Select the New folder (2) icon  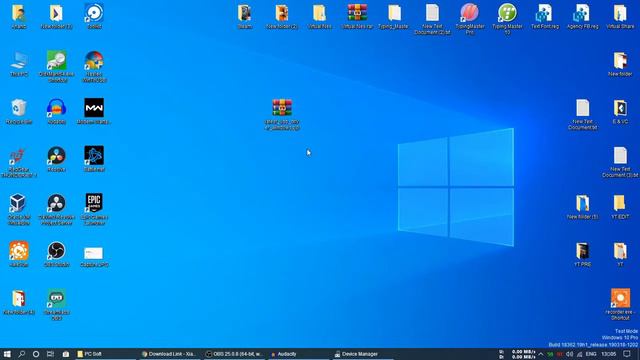(282, 16)
